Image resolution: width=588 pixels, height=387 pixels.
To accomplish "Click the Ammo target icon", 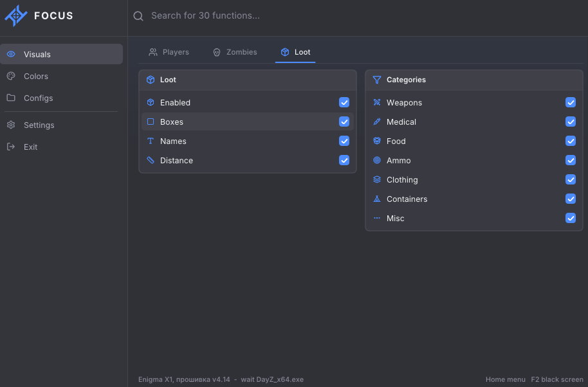I will (x=377, y=160).
